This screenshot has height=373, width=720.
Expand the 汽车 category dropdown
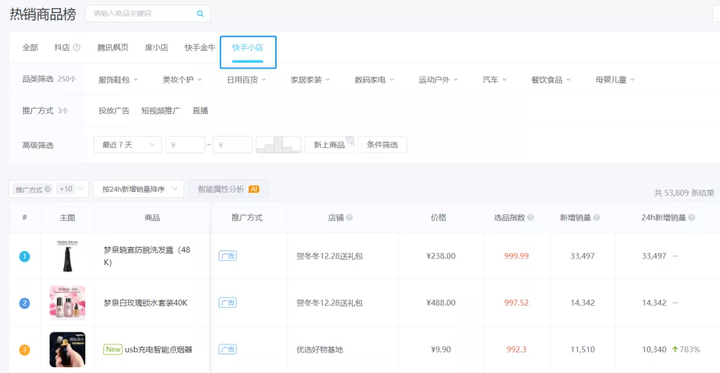point(495,80)
